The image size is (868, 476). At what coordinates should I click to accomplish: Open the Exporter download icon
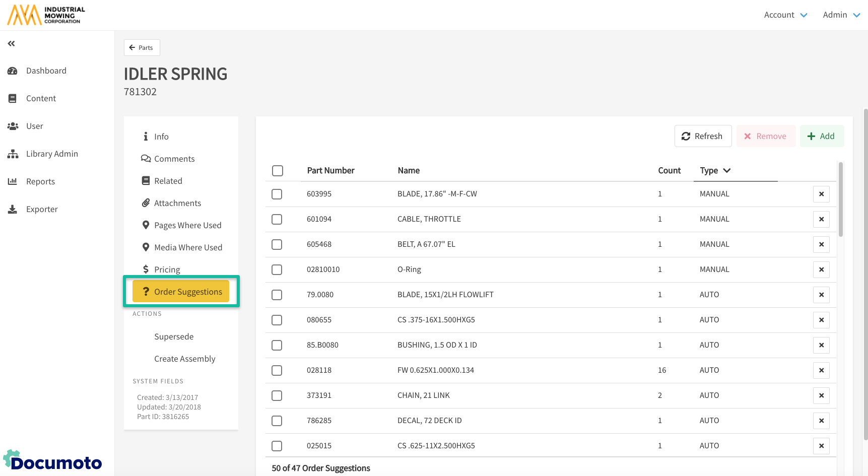(x=13, y=209)
